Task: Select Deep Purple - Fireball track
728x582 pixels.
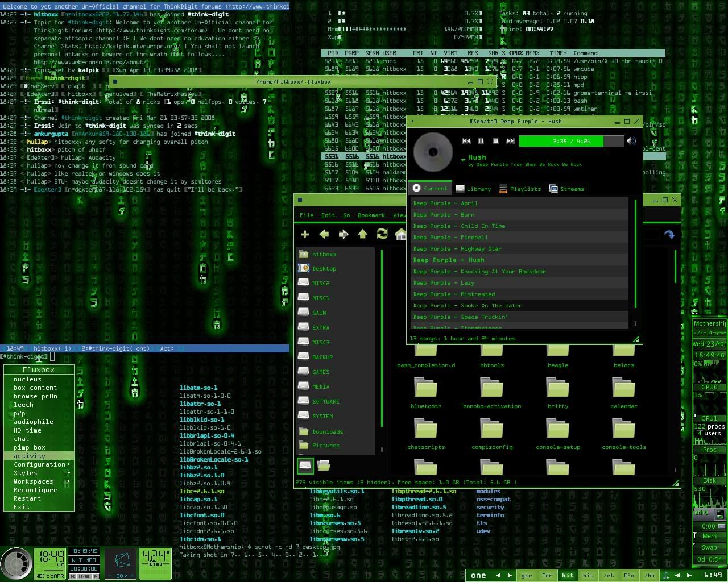Action: coord(519,237)
